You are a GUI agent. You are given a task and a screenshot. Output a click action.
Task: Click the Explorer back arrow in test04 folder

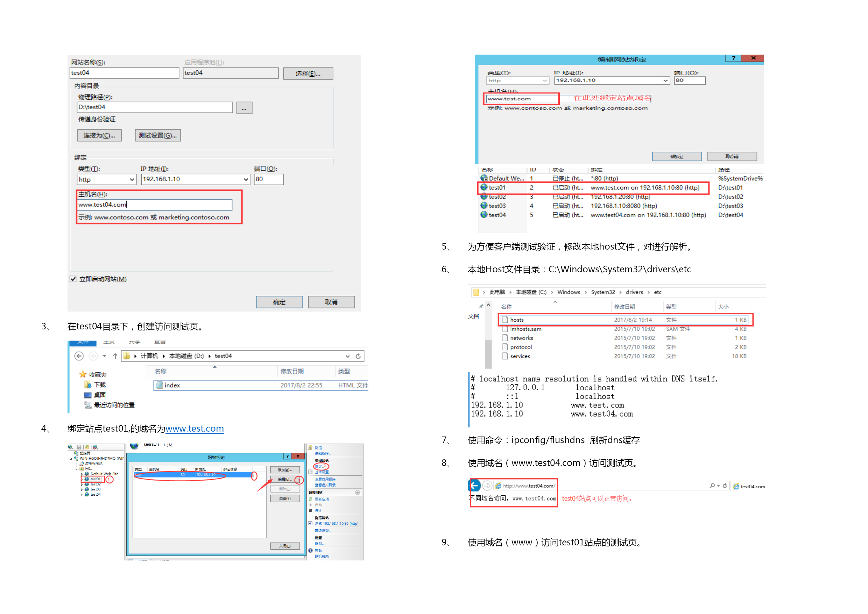coord(79,356)
